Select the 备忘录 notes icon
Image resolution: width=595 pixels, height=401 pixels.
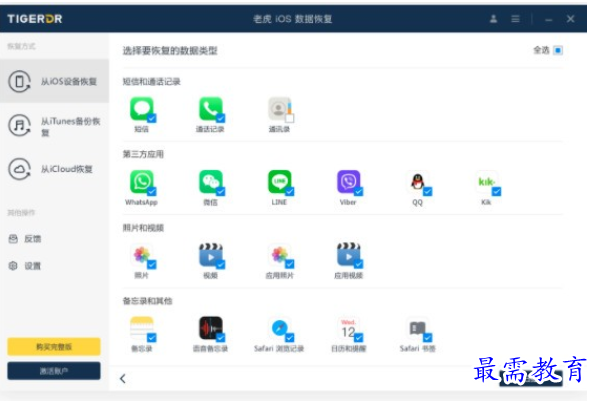point(142,328)
